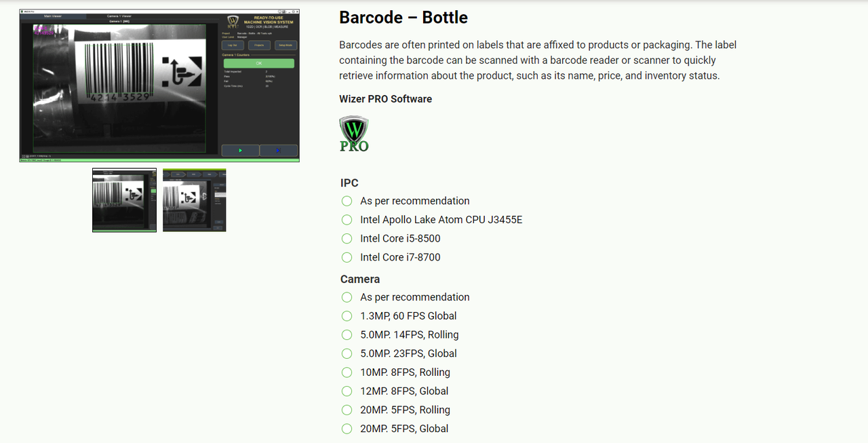Choose the 20MP 5FPS Rolling camera
Viewport: 868px width, 443px height.
coord(347,410)
